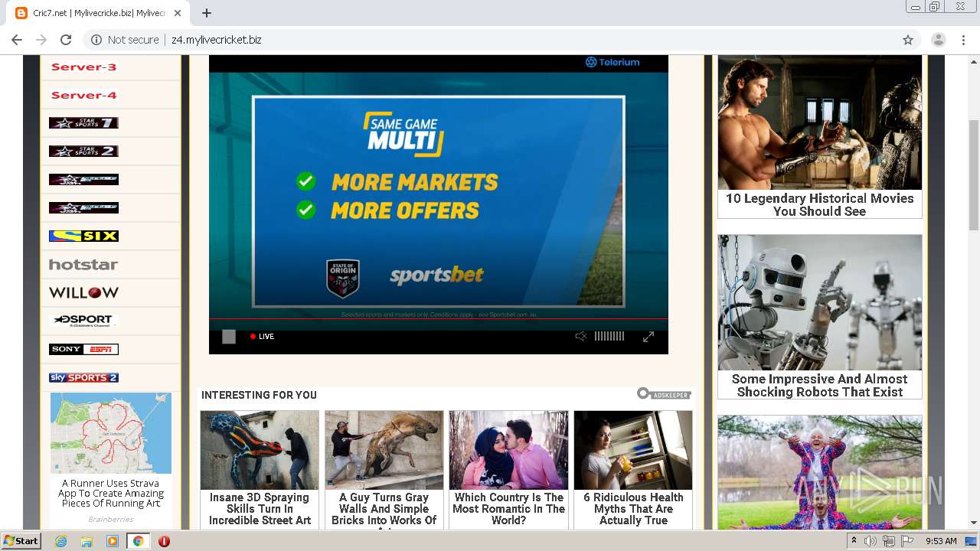
Task: Open Star Sports 2 channel logo
Action: pyautogui.click(x=83, y=152)
